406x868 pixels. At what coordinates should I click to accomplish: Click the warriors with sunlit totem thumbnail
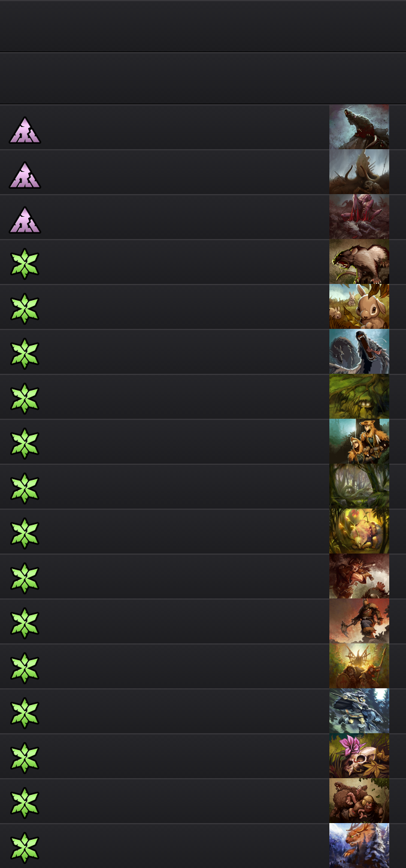tap(359, 666)
